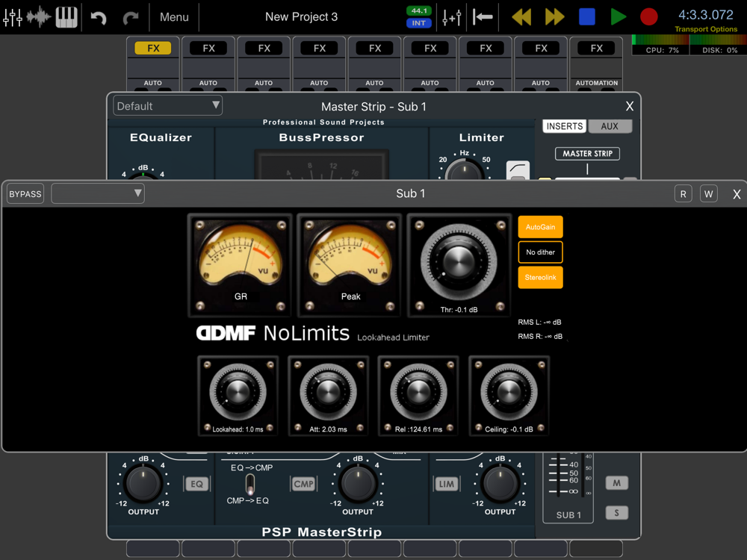The width and height of the screenshot is (747, 560).
Task: Click the RMS R readout
Action: [x=540, y=337]
